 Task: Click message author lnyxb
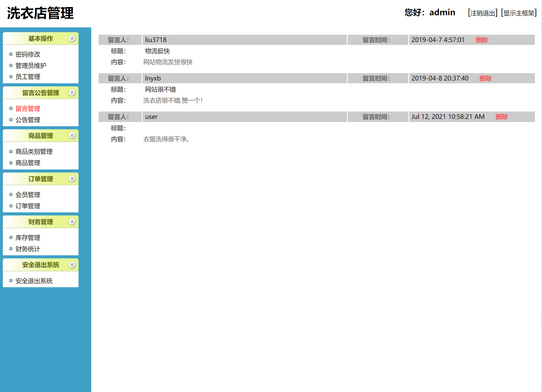click(153, 79)
